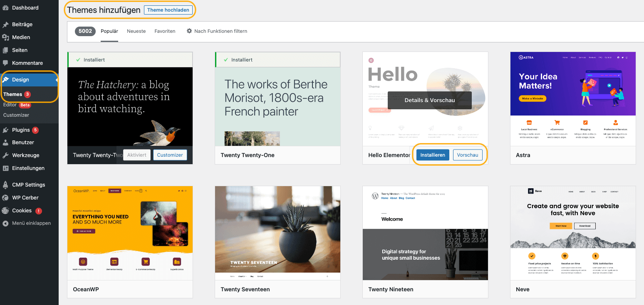Click the Plugins plug icon
The height and width of the screenshot is (305, 644).
pos(5,130)
